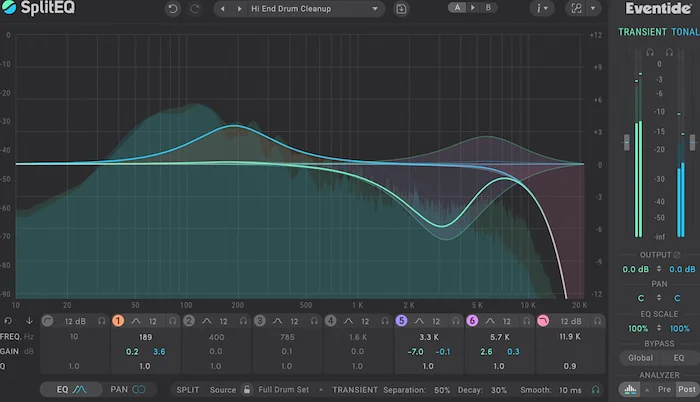Click the Decay 30% value
This screenshot has height=402, width=700.
[499, 390]
